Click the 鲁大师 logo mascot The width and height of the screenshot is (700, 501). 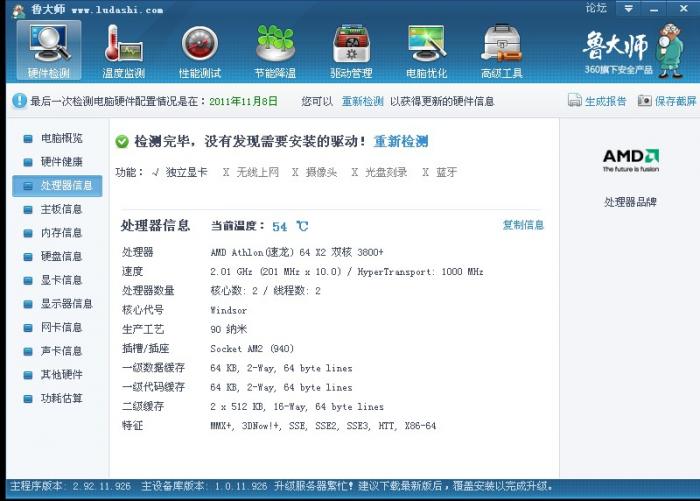pyautogui.click(x=670, y=51)
